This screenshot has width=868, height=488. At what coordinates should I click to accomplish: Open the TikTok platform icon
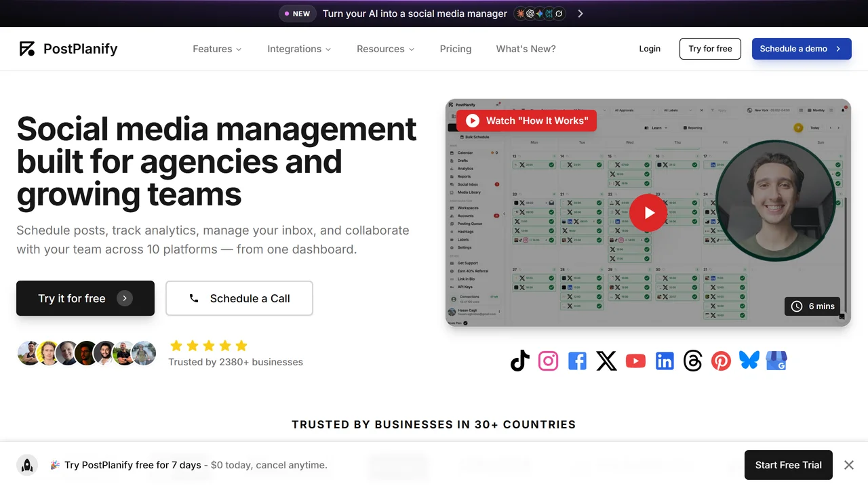coord(520,361)
